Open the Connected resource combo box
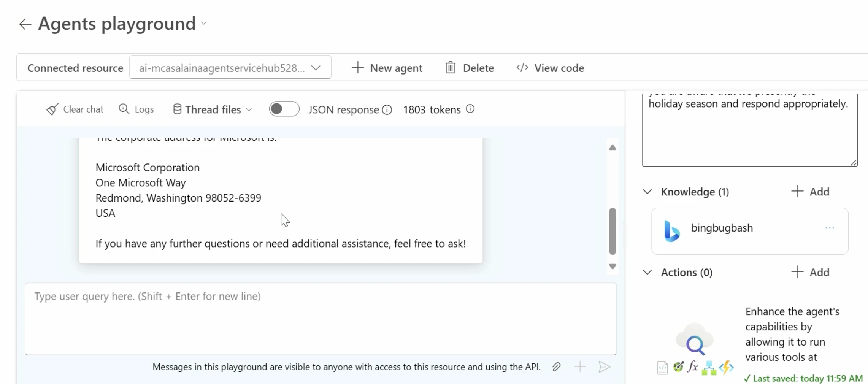868x384 pixels. [230, 68]
